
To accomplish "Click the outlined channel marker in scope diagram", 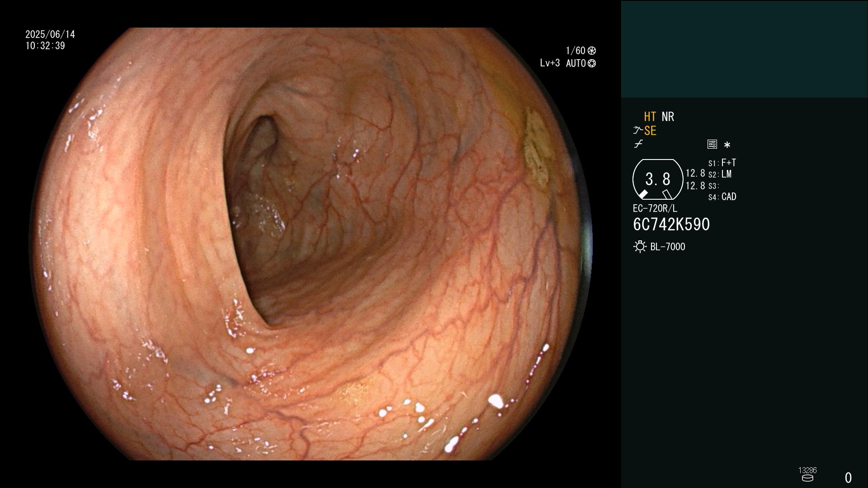I will pyautogui.click(x=667, y=194).
